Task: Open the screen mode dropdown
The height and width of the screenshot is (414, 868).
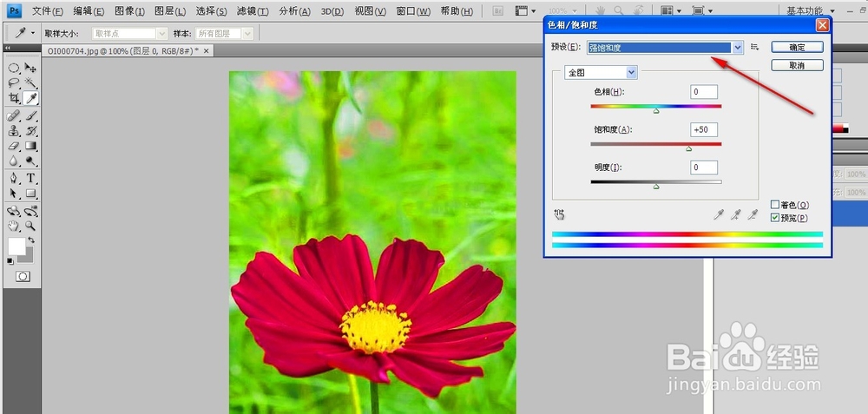Action: 702,10
